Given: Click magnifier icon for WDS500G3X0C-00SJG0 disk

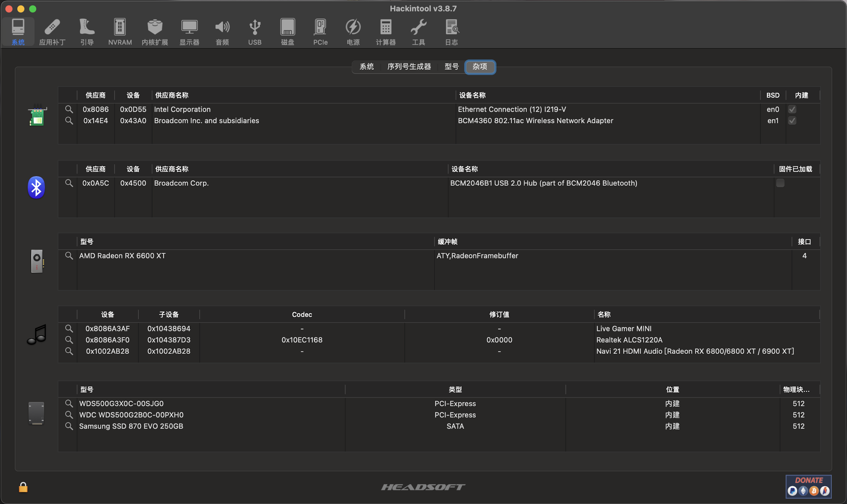Looking at the screenshot, I should point(69,403).
